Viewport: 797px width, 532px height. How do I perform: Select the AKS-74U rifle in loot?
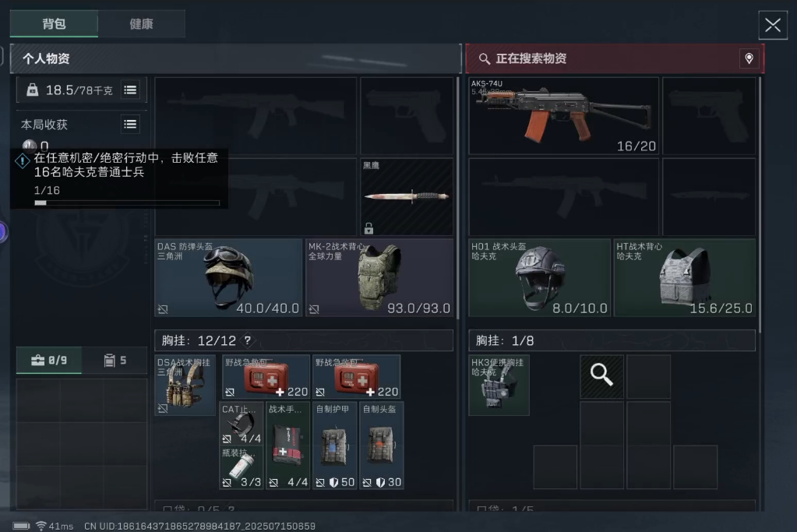(x=563, y=116)
